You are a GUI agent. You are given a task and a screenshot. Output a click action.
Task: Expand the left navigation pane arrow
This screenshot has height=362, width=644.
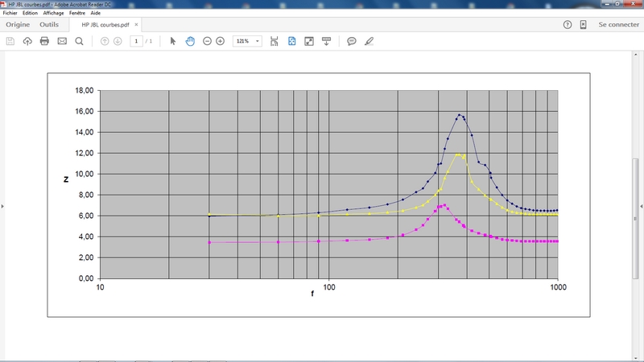click(x=2, y=207)
